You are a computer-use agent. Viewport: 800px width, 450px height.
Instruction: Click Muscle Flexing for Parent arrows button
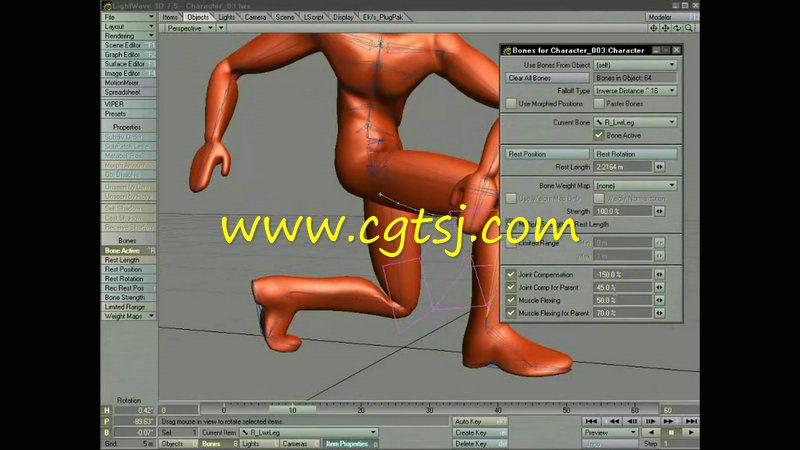coord(660,313)
